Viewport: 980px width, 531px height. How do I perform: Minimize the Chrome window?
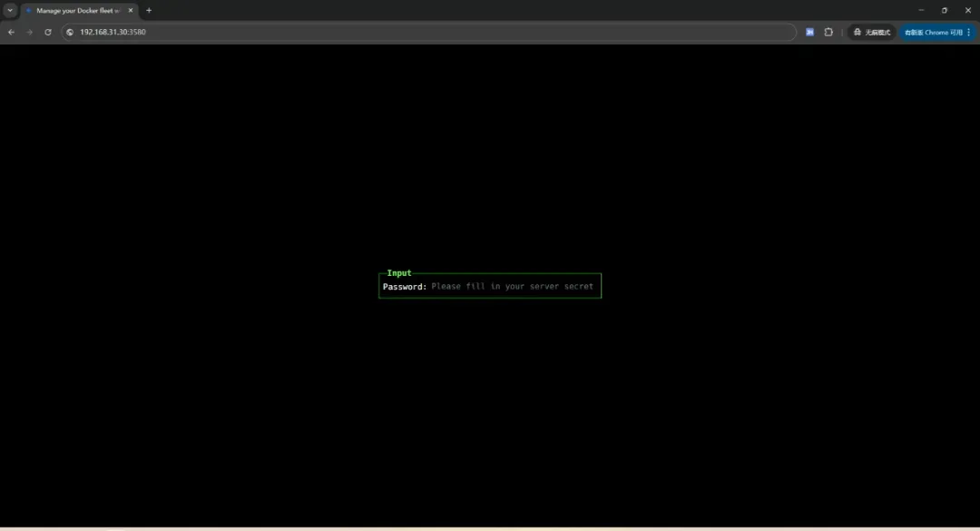[x=921, y=11]
